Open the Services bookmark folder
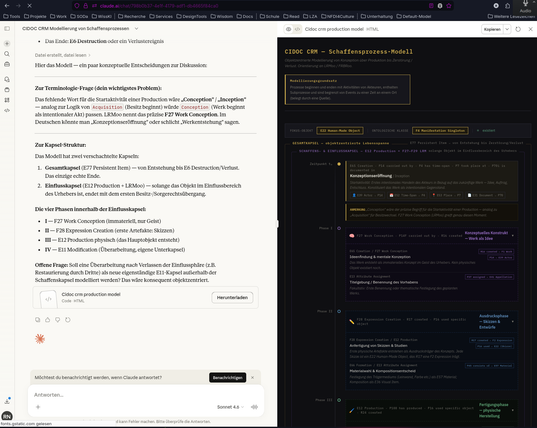The width and height of the screenshot is (537, 428). (161, 16)
